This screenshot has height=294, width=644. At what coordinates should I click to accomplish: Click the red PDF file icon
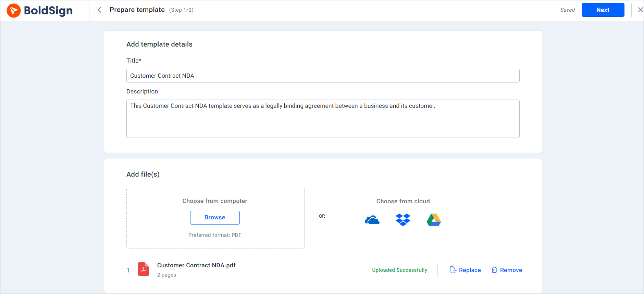[x=144, y=269]
